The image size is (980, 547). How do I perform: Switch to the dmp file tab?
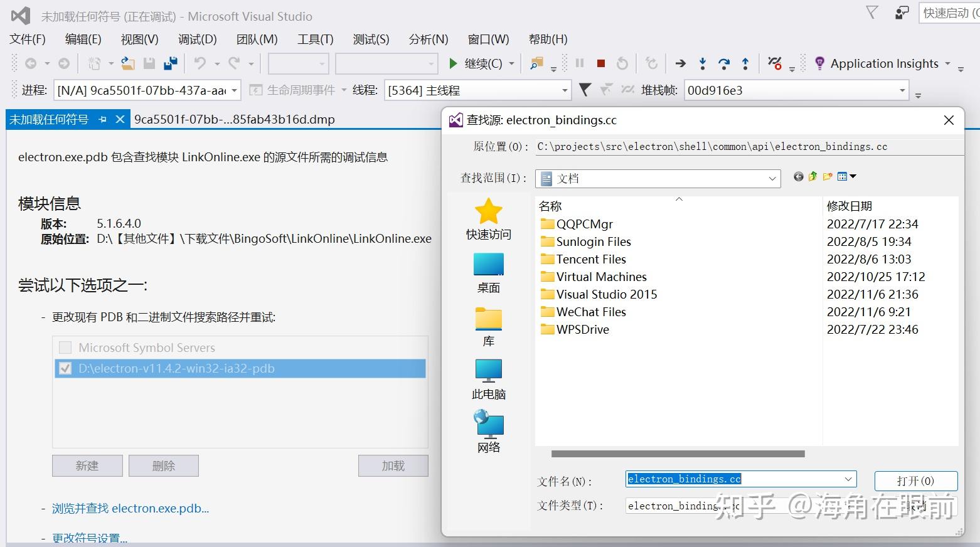[x=234, y=119]
